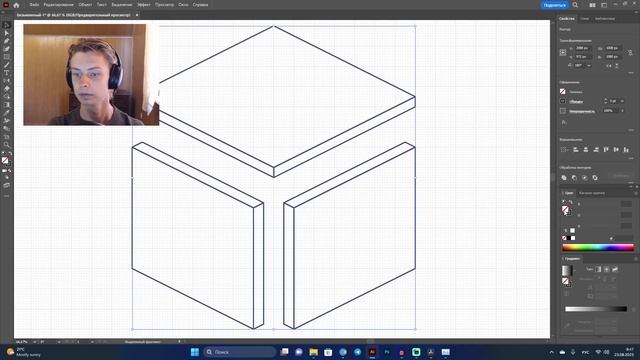The image size is (640, 360).
Task: Open the rotation angle dropdown
Action: click(589, 65)
